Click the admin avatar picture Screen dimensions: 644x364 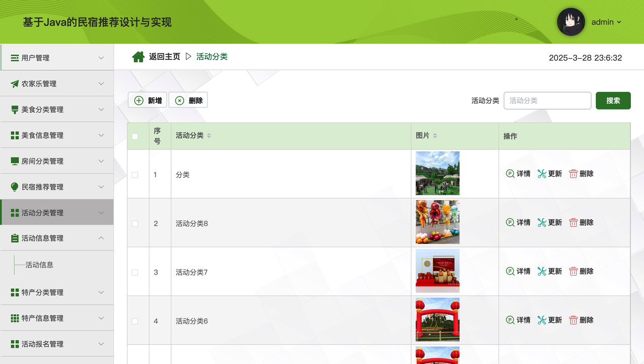tap(571, 22)
